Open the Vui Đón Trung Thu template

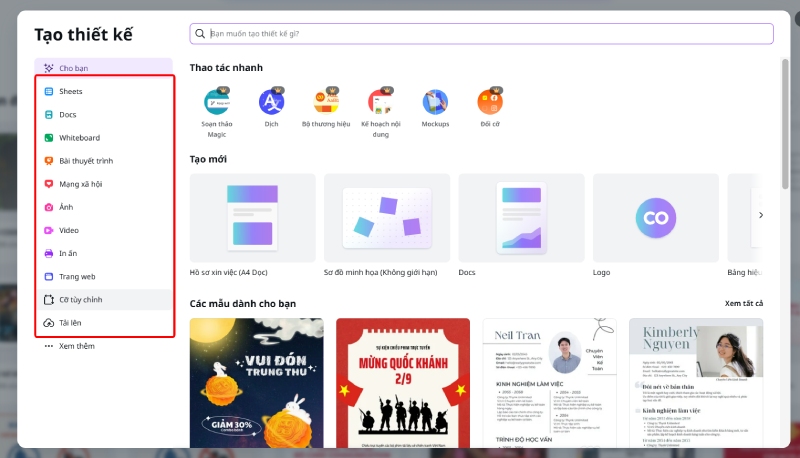[x=256, y=383]
